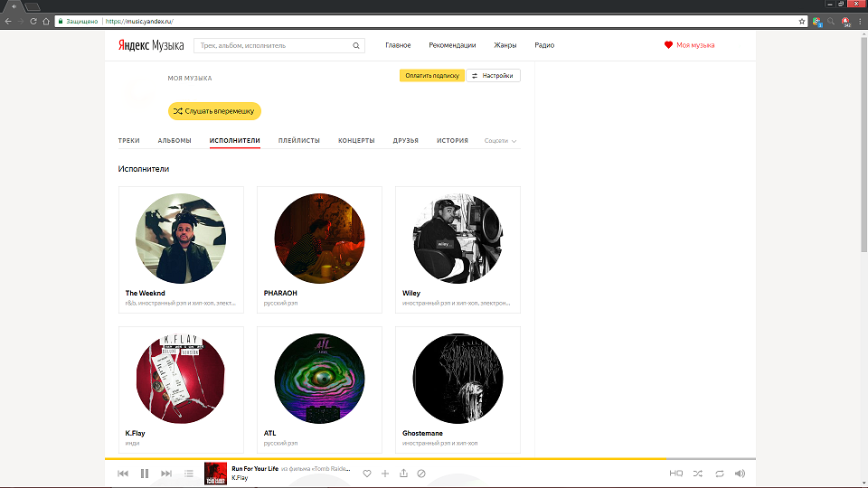Click Ghostemane artist name

(422, 433)
